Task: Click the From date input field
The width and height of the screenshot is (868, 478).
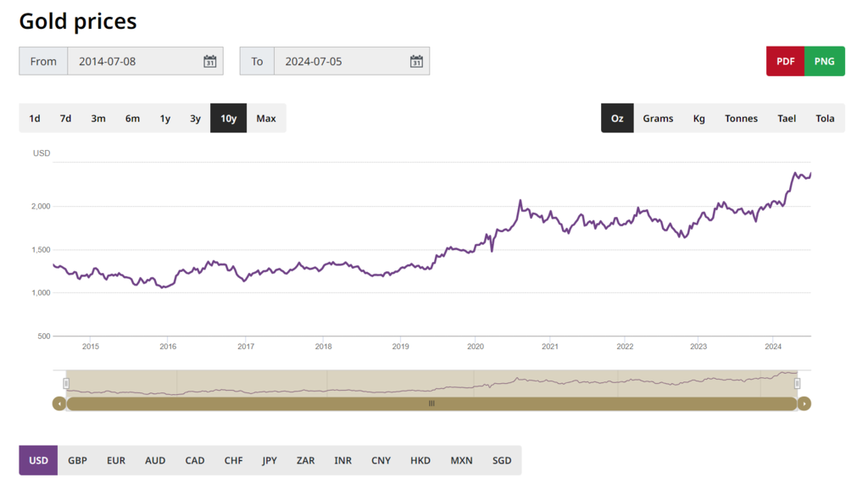Action: (x=136, y=61)
